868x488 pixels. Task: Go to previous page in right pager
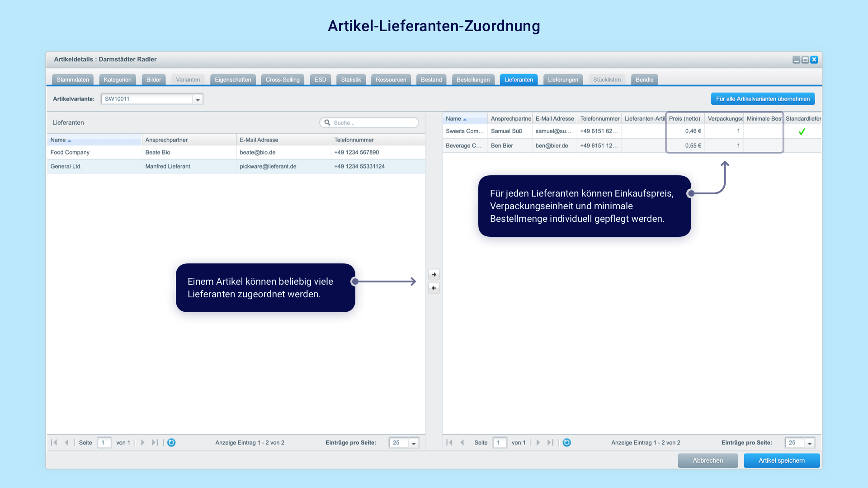462,443
